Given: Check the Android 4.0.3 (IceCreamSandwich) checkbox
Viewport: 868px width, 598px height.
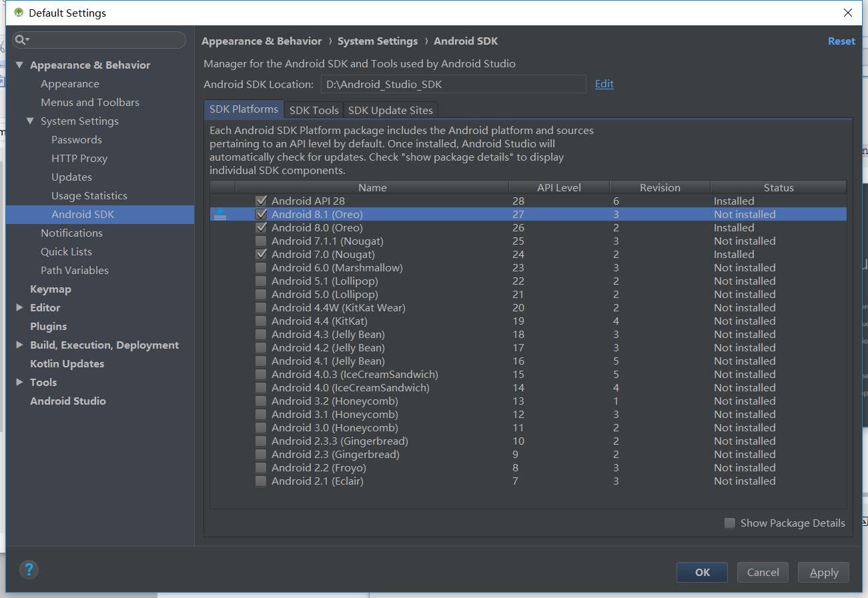Looking at the screenshot, I should click(261, 374).
